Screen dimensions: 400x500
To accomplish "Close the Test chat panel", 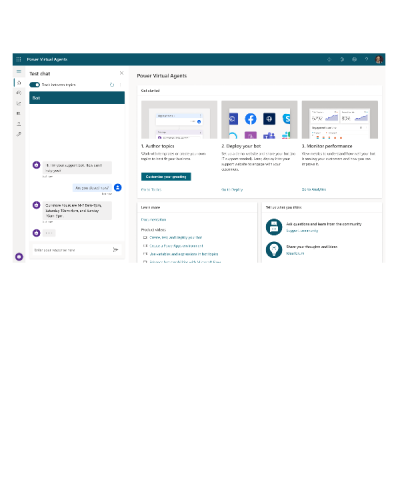I will (122, 73).
